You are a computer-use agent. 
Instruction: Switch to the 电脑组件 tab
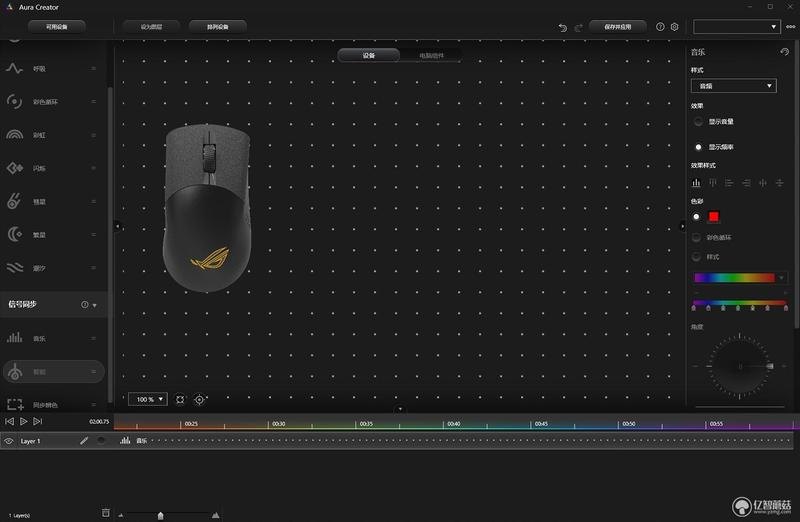click(x=431, y=55)
